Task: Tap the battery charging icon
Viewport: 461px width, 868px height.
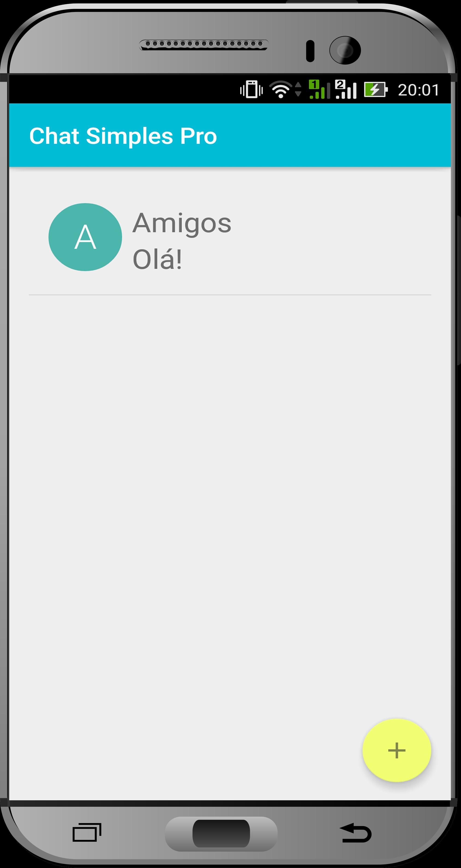Action: tap(376, 90)
